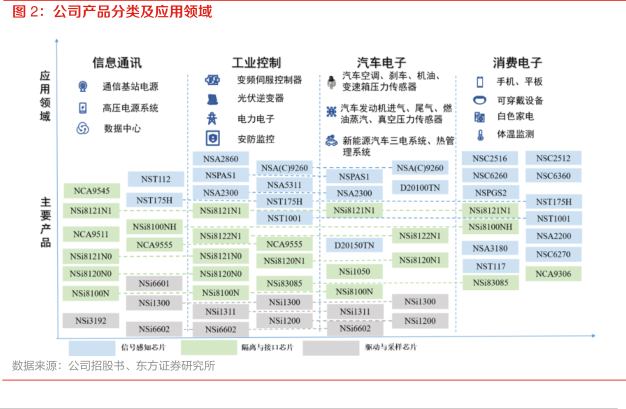The image size is (626, 409).
Task: Select the data center icon
Action: 82,128
